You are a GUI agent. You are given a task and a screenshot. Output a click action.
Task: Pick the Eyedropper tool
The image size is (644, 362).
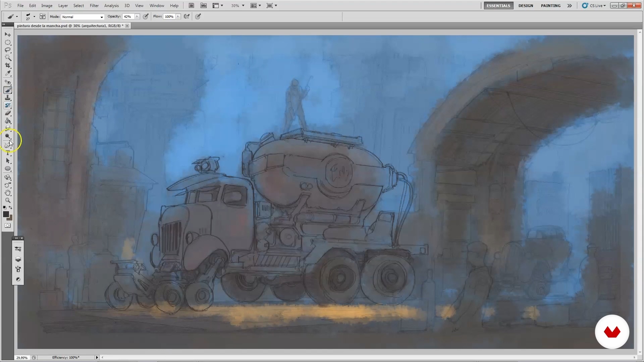pos(8,73)
